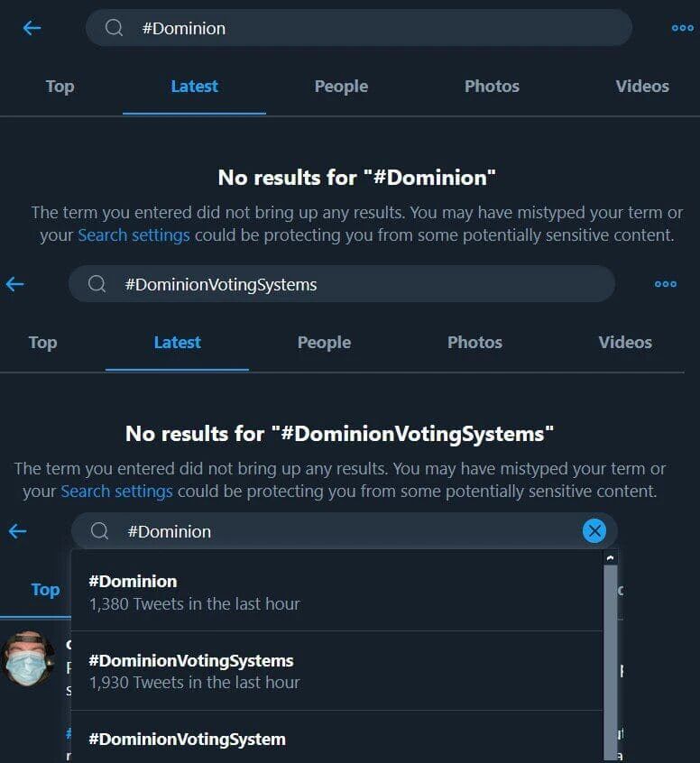Show Photos tab under #DominionVotingSystems search
Viewport: 700px width, 763px height.
click(474, 343)
